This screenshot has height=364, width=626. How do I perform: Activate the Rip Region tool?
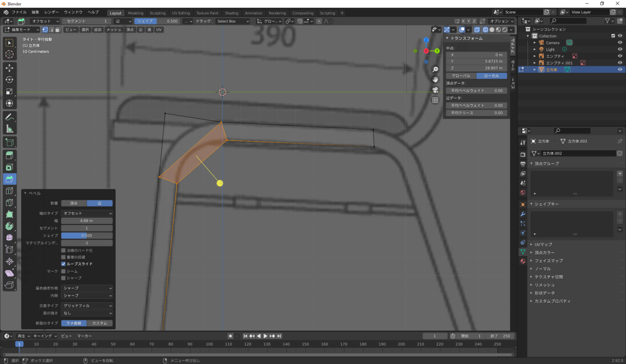tap(9, 285)
